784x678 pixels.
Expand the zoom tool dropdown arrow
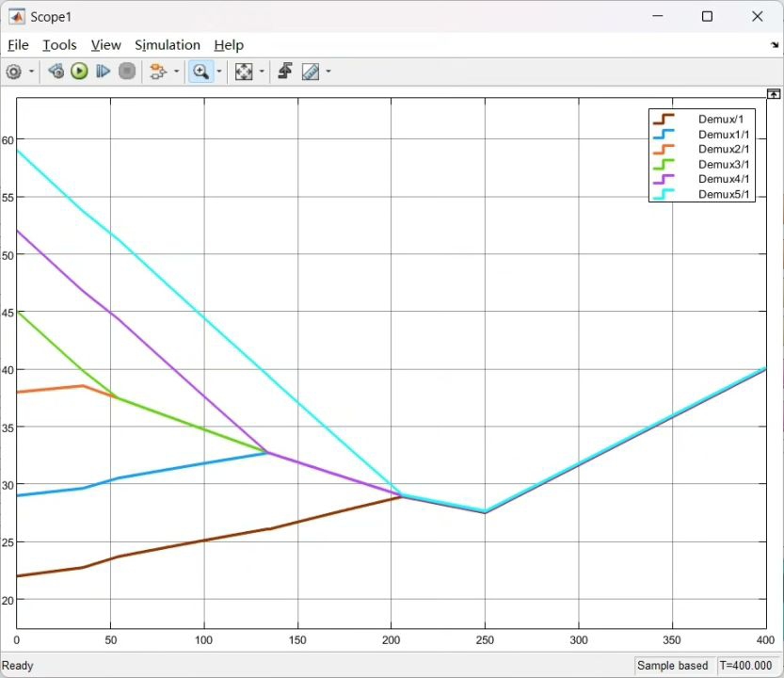pyautogui.click(x=219, y=72)
